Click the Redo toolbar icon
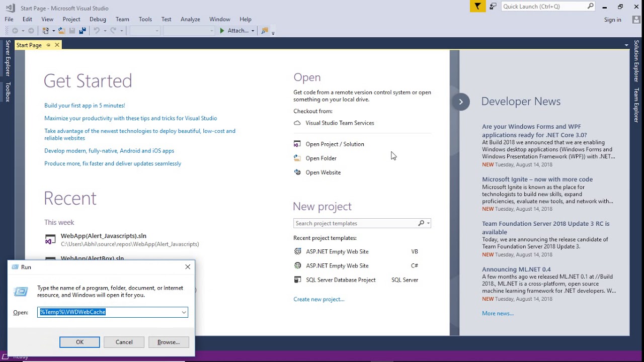Screen dimensions: 644x362 pyautogui.click(x=113, y=31)
